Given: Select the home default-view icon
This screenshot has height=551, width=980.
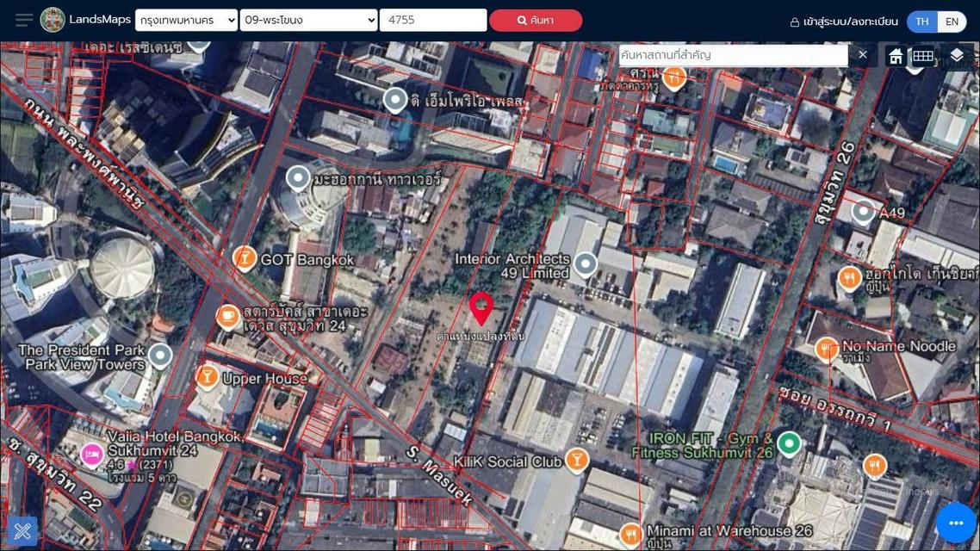Looking at the screenshot, I should pyautogui.click(x=896, y=55).
